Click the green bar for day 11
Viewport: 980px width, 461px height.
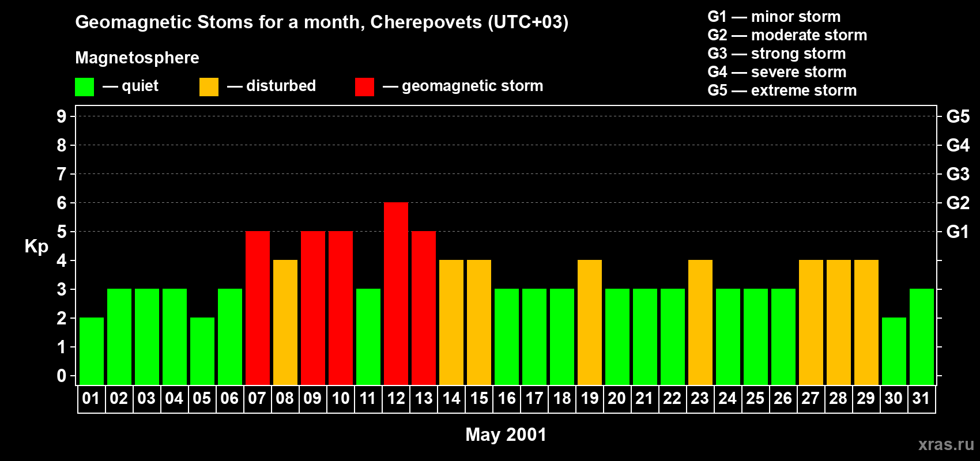coord(368,337)
